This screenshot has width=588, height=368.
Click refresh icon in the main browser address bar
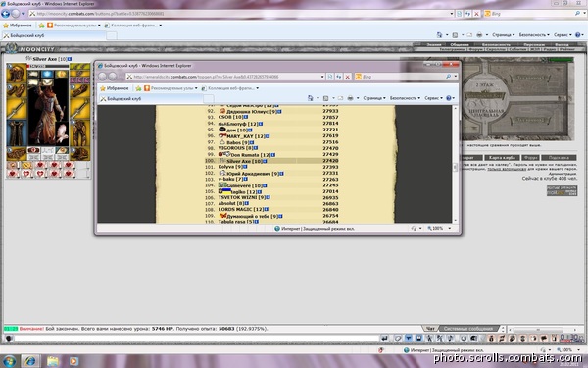click(467, 14)
